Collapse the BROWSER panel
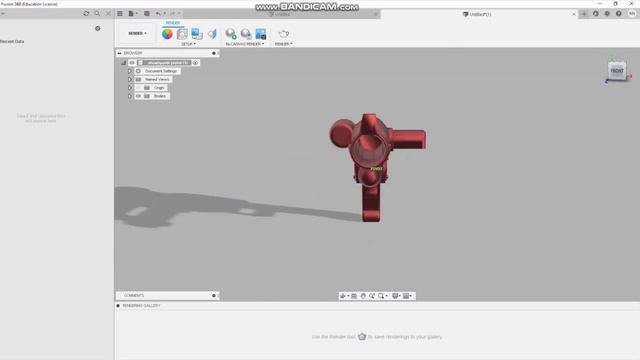 (119, 53)
